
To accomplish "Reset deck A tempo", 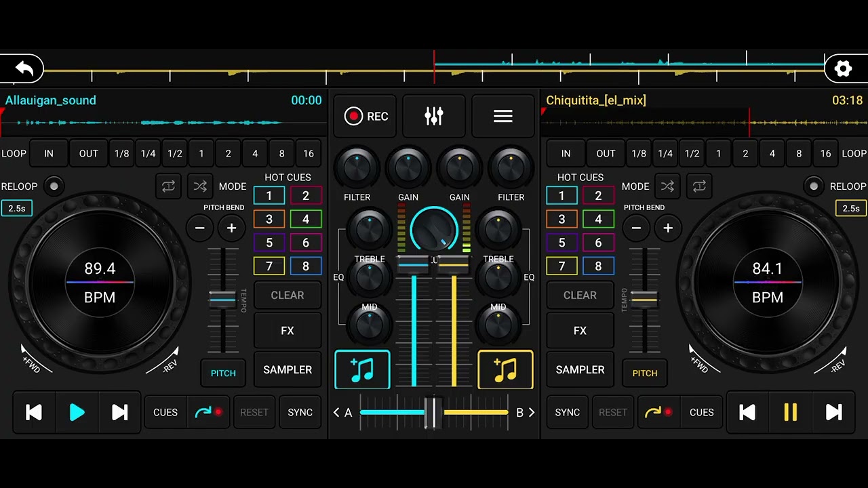I will click(x=254, y=412).
